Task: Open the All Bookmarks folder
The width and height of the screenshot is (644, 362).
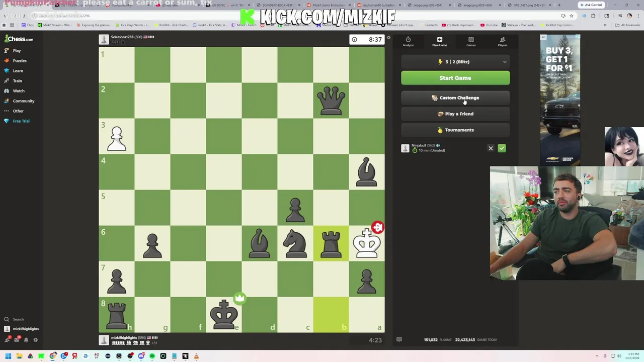Action: pyautogui.click(x=628, y=25)
